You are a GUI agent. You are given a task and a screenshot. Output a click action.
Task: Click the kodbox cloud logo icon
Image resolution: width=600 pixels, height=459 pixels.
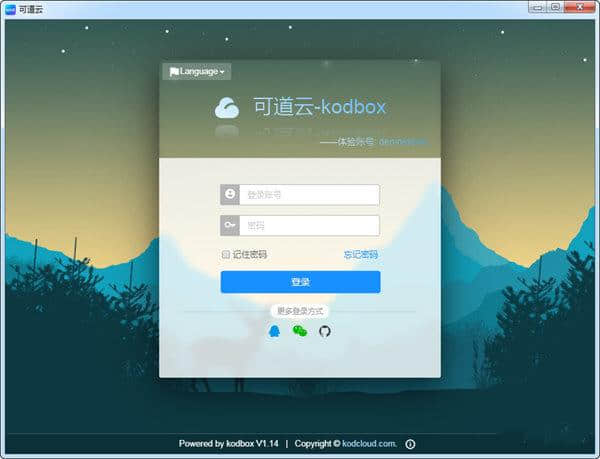point(227,108)
